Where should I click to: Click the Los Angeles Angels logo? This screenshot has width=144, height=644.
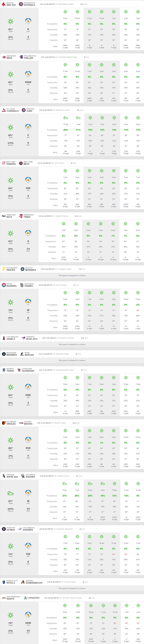pyautogui.click(x=4, y=338)
